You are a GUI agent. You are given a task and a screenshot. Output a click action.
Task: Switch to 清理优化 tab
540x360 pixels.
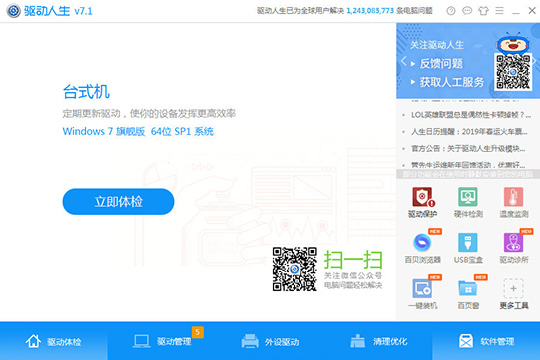pos(378,341)
